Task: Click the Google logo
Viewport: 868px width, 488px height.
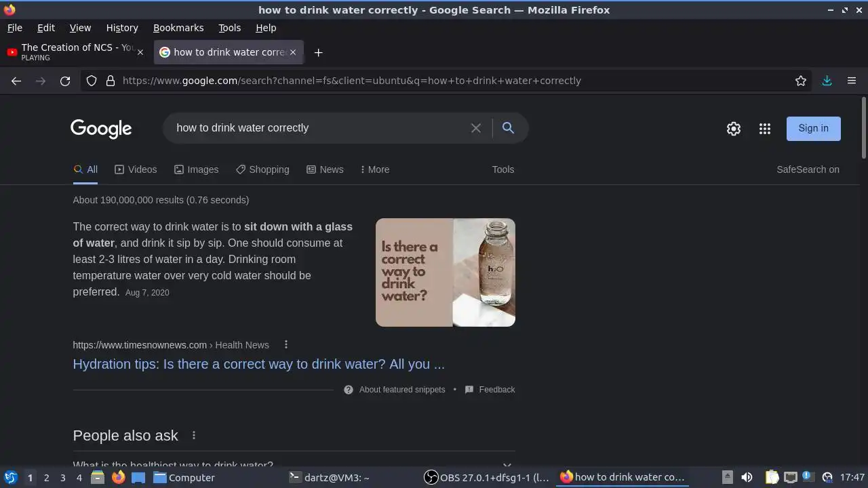Action: pyautogui.click(x=101, y=129)
